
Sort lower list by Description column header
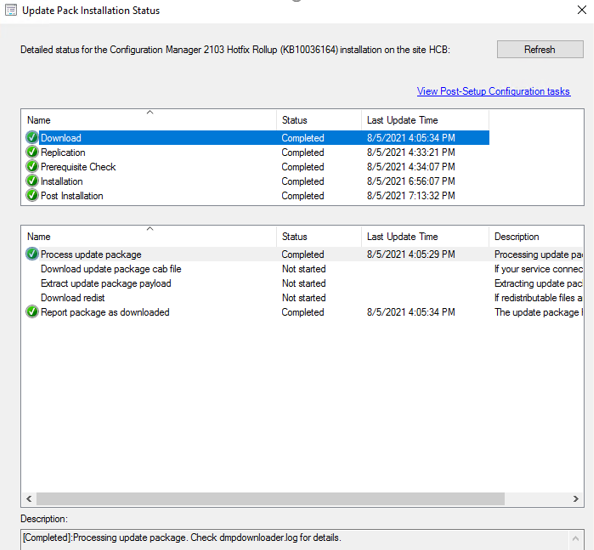536,236
